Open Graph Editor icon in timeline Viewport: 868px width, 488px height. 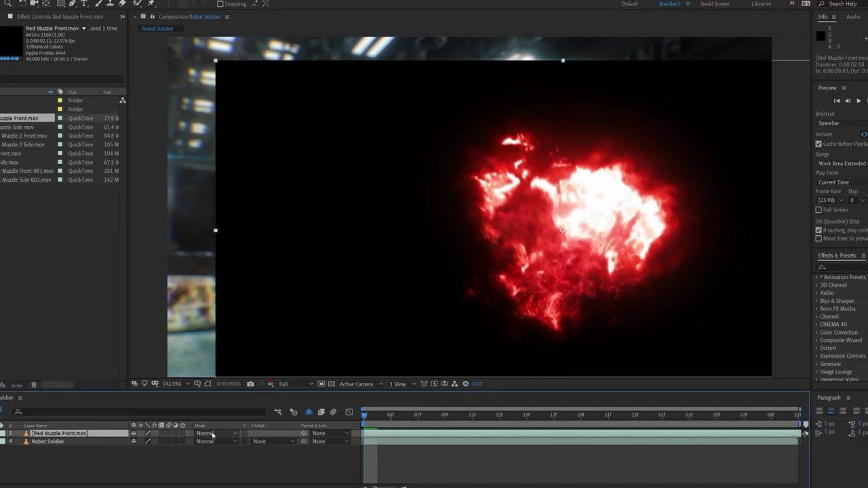pyautogui.click(x=349, y=412)
